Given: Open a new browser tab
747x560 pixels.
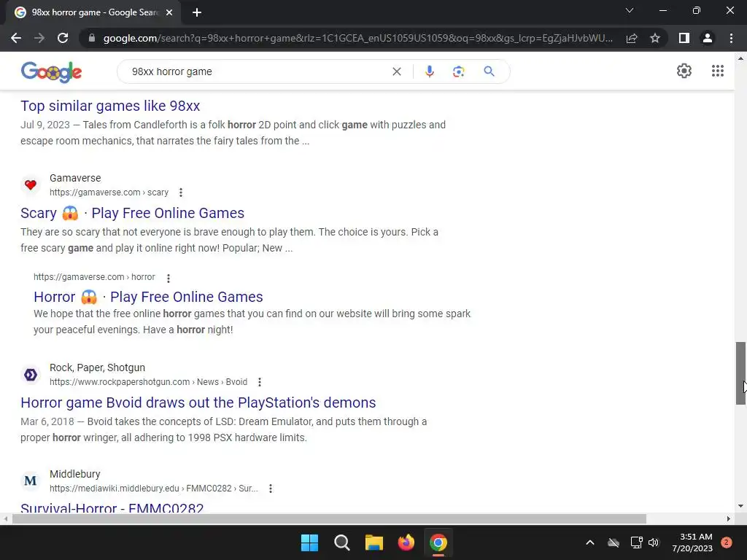Looking at the screenshot, I should [197, 12].
